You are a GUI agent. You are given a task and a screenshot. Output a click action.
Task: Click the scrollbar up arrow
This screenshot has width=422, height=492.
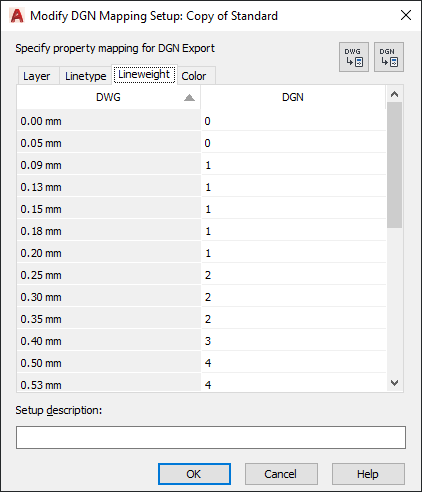pyautogui.click(x=394, y=94)
